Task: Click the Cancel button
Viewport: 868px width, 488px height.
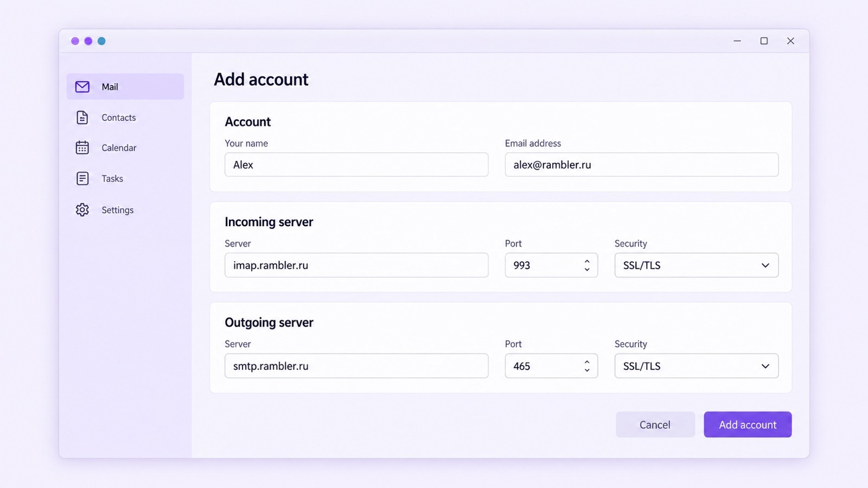Action: pos(655,425)
